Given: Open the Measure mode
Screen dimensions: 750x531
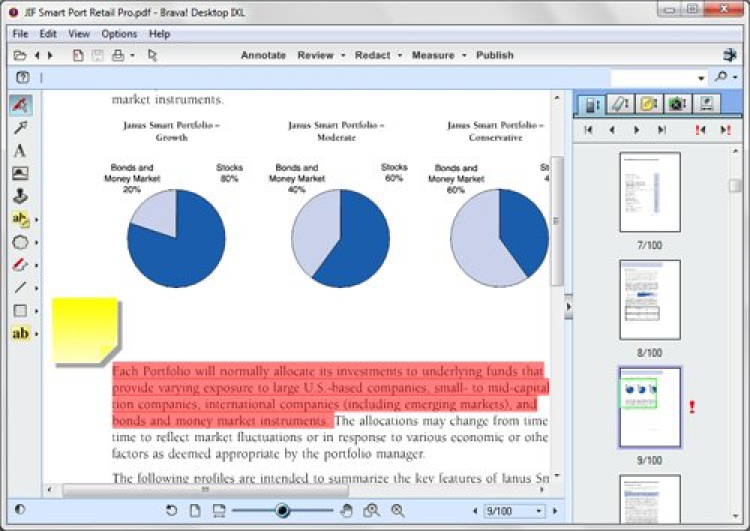Looking at the screenshot, I should pos(433,55).
